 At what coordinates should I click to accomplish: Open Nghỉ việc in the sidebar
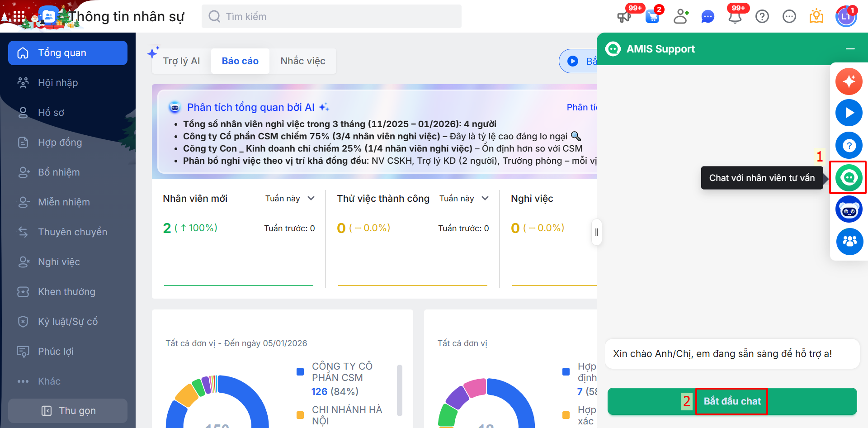[x=68, y=262]
